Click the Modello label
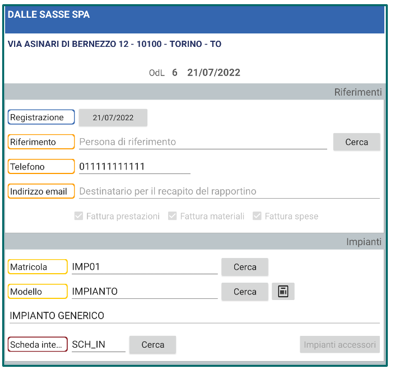Screen dimensions: 393x371 pyautogui.click(x=38, y=292)
